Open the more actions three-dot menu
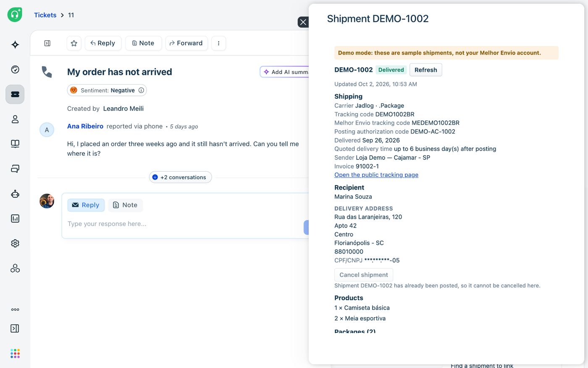588x368 pixels. click(218, 43)
